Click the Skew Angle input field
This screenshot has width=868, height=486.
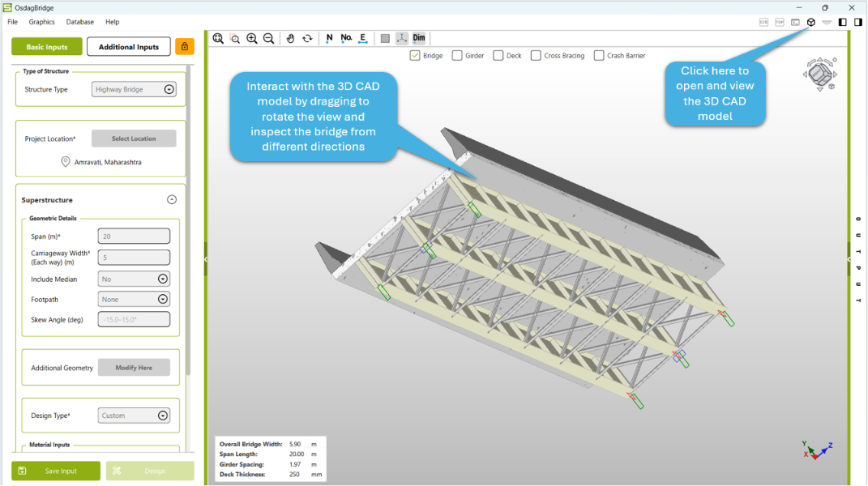click(x=134, y=319)
